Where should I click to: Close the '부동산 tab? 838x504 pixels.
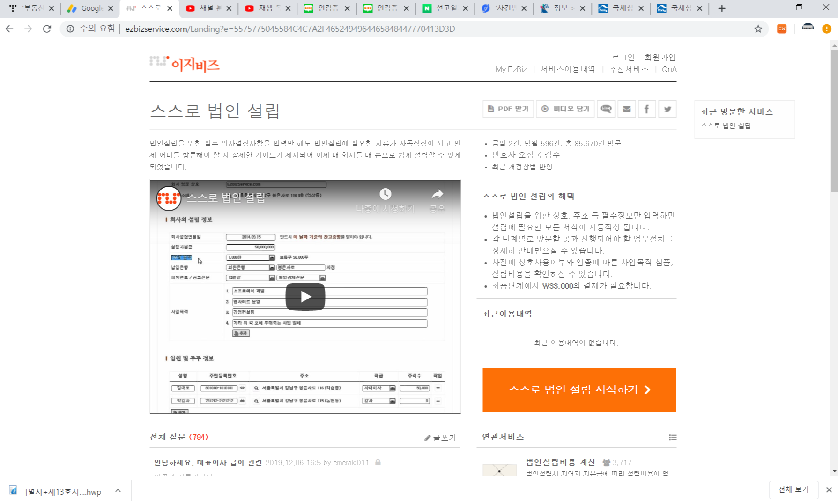point(52,8)
